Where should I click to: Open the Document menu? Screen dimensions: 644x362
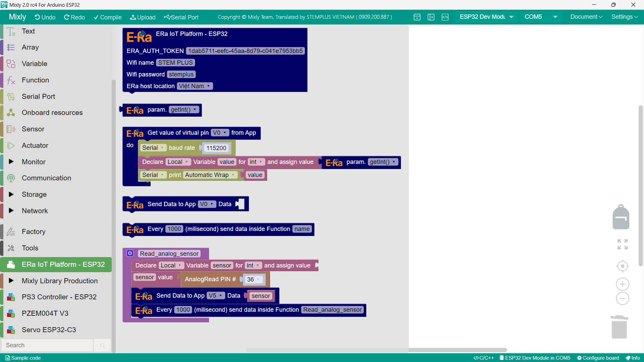tap(586, 17)
